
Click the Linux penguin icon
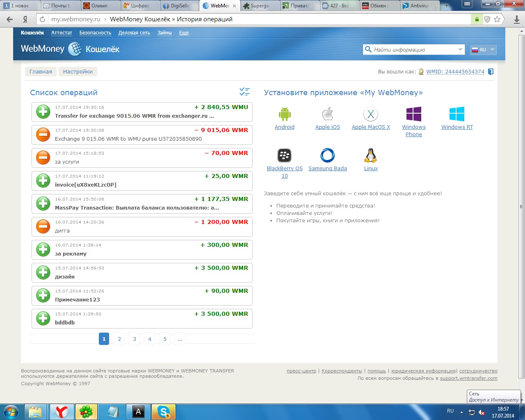click(x=371, y=155)
